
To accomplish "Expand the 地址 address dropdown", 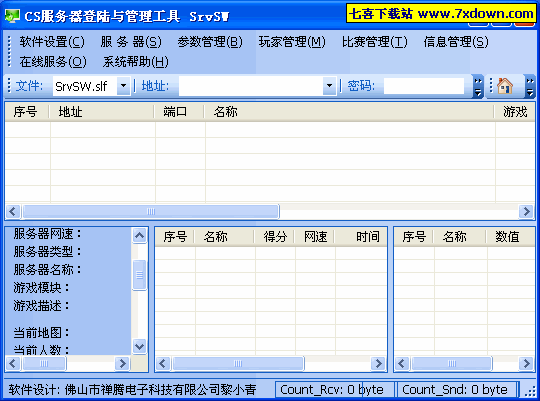I will [x=329, y=86].
